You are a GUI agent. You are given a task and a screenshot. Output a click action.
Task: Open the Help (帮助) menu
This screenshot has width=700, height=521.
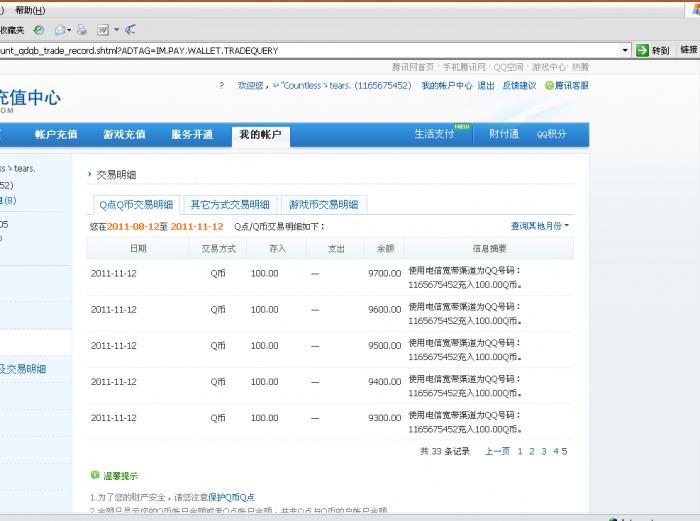pyautogui.click(x=30, y=10)
